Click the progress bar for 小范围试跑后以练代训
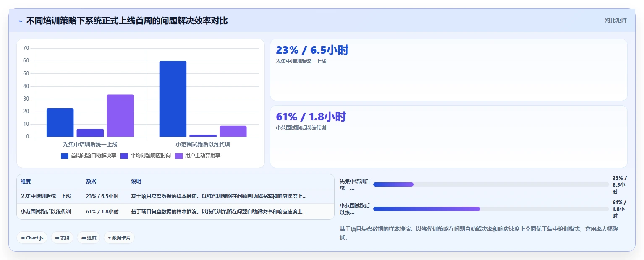The image size is (644, 260). coord(491,209)
